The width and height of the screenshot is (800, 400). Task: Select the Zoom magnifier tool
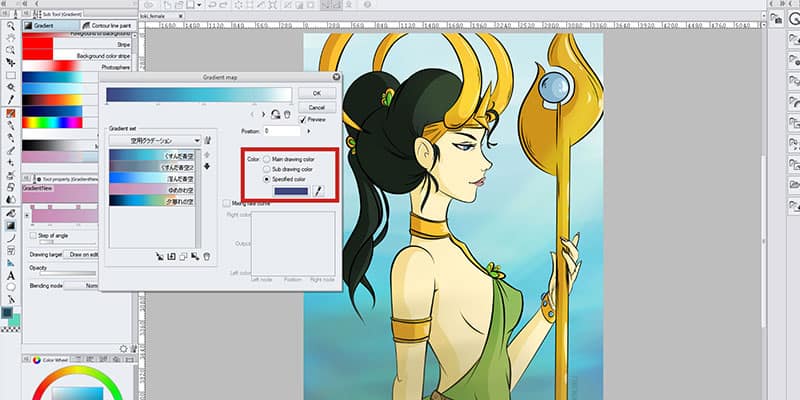point(10,26)
